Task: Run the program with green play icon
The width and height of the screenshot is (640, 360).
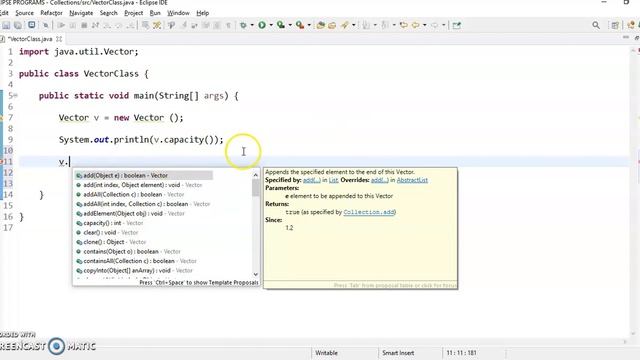Action: click(262, 25)
